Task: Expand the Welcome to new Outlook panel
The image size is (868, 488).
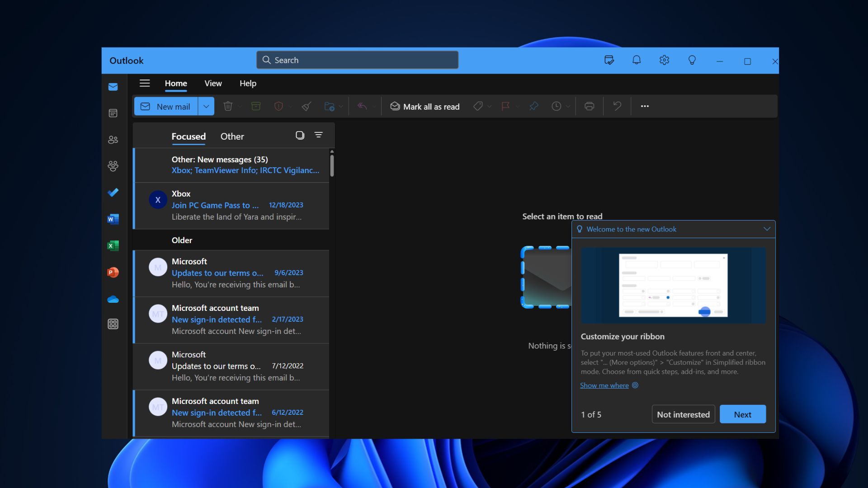Action: 767,229
